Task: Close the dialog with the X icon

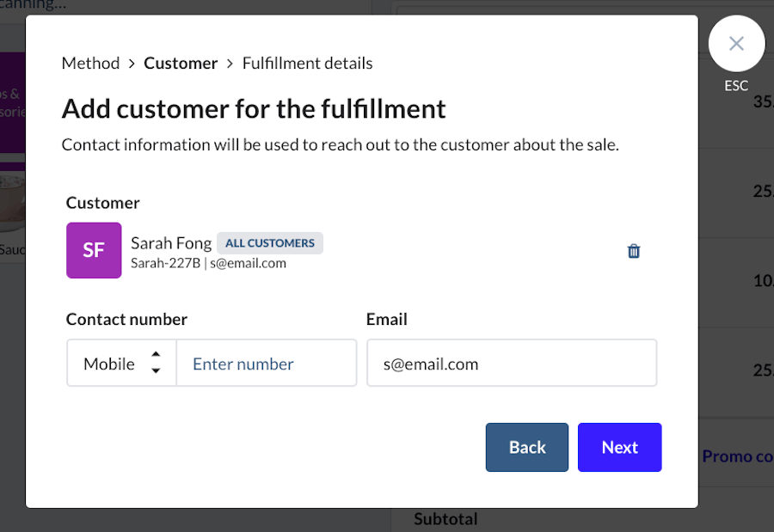Action: click(736, 43)
